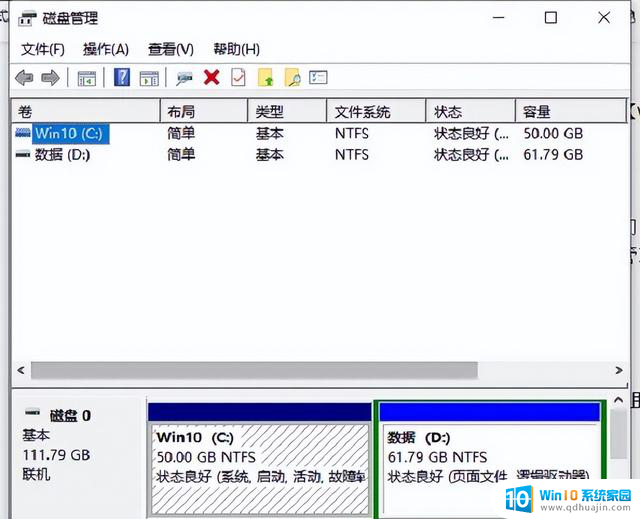This screenshot has width=640, height=519.
Task: Sort by the 状态 column header
Action: point(470,111)
